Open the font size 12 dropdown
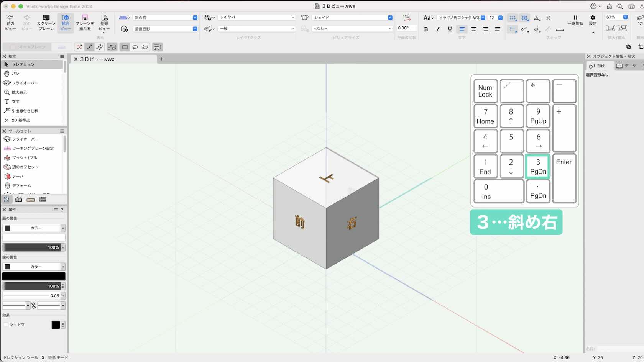 tap(495, 18)
